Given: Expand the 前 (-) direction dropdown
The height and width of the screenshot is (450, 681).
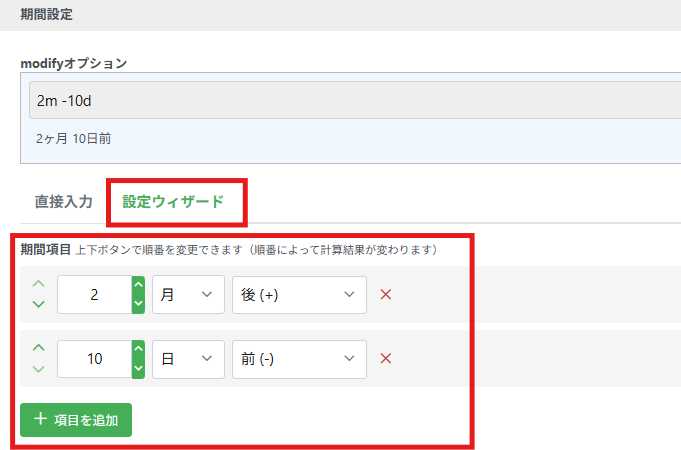Looking at the screenshot, I should [x=298, y=358].
